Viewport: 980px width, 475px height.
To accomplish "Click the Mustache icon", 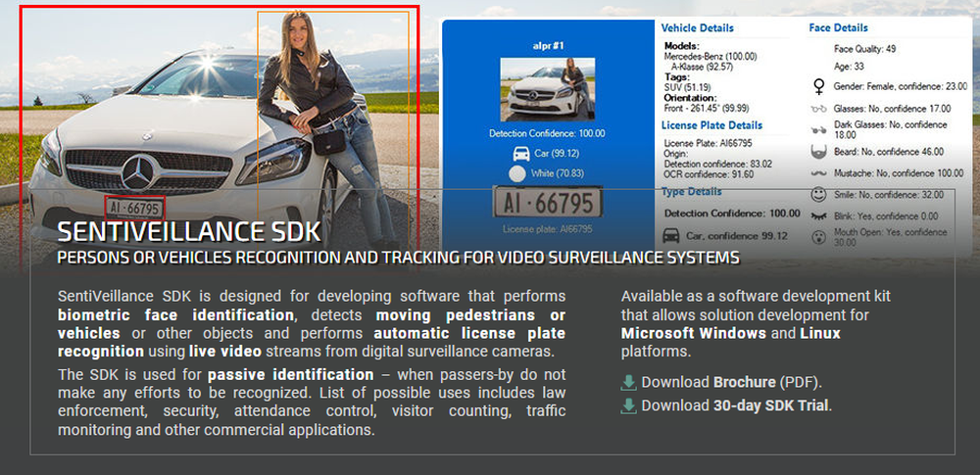I will tap(818, 173).
